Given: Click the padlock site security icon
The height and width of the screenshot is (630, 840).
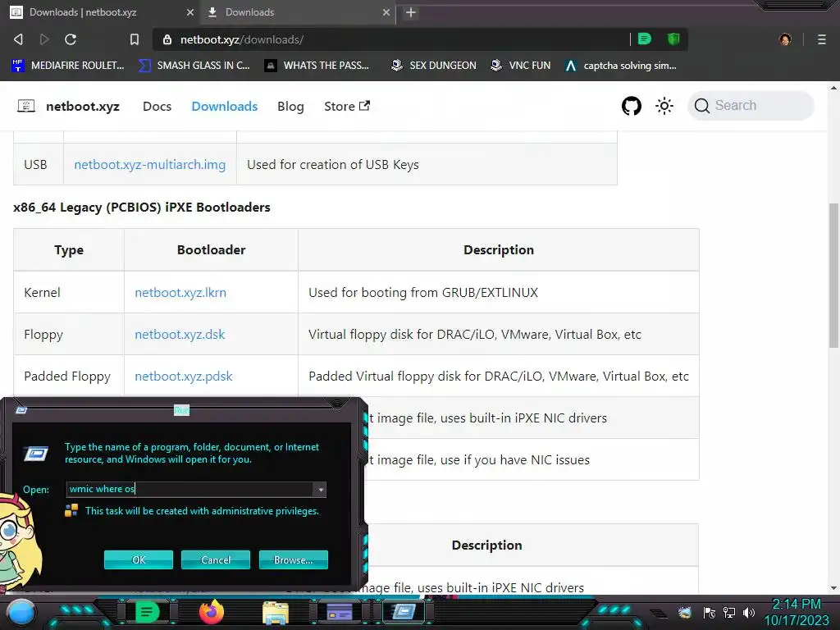Looking at the screenshot, I should [x=167, y=39].
